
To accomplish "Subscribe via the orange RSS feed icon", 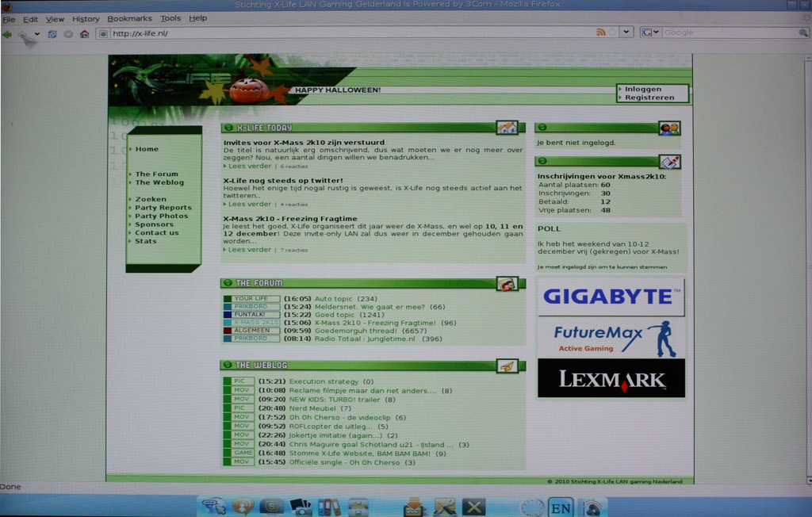I will coord(601,33).
